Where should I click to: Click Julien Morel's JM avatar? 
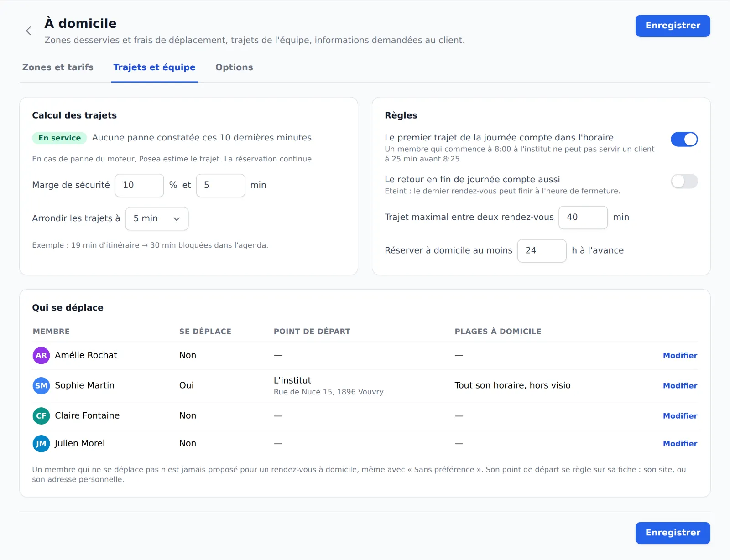coord(41,444)
